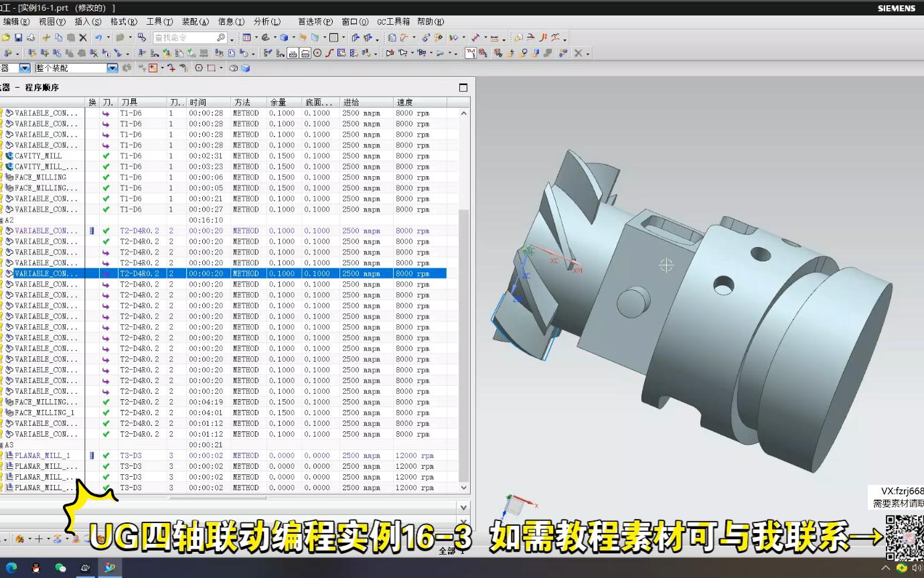The width and height of the screenshot is (924, 578).
Task: Click the 余量 column header
Action: 284,102
